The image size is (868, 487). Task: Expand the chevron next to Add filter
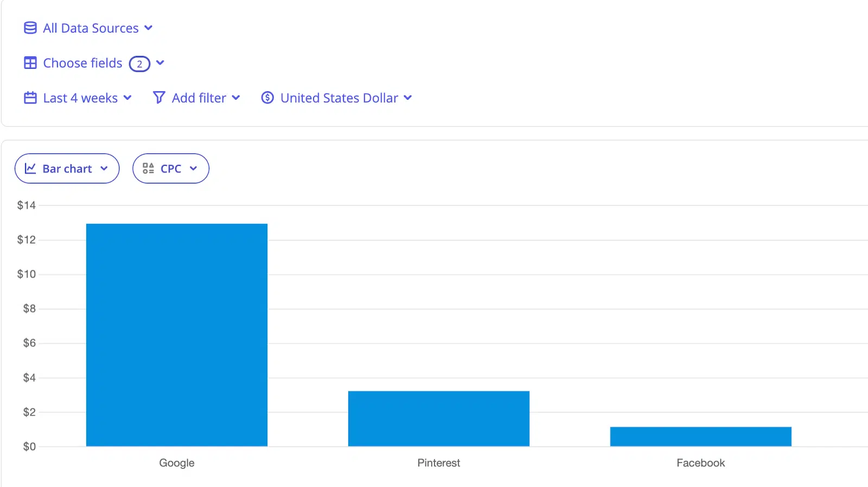point(236,98)
